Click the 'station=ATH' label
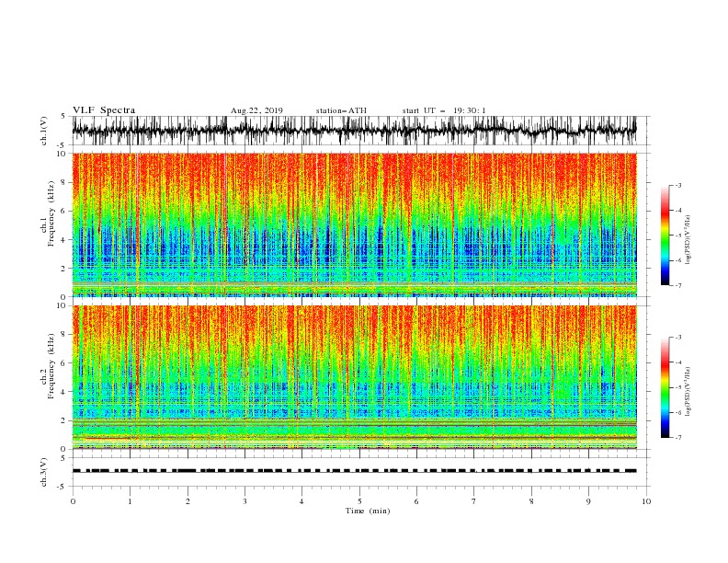Image resolution: width=728 pixels, height=563 pixels. coord(341,110)
